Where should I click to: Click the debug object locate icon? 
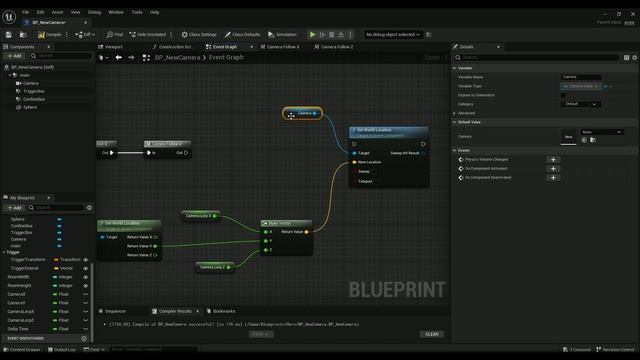click(x=429, y=35)
